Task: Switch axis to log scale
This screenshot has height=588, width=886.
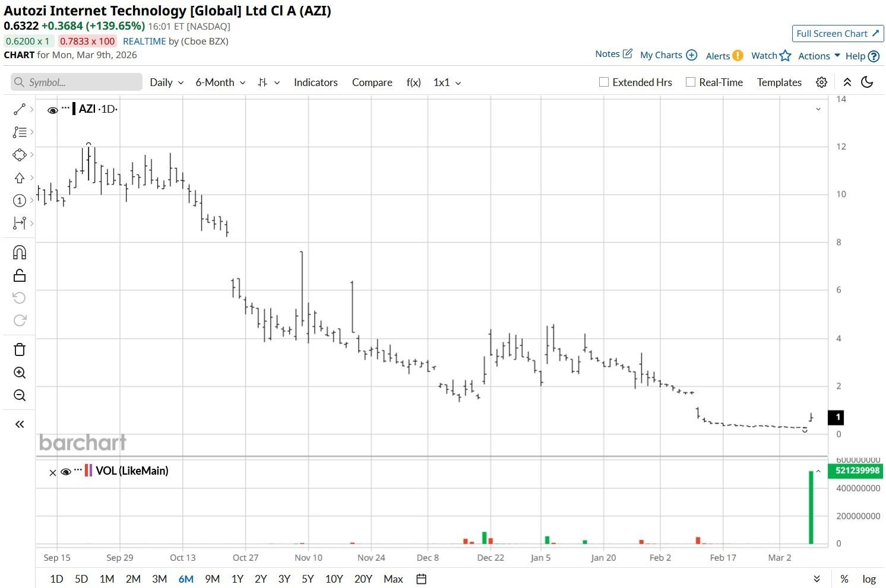Action: pos(869,579)
